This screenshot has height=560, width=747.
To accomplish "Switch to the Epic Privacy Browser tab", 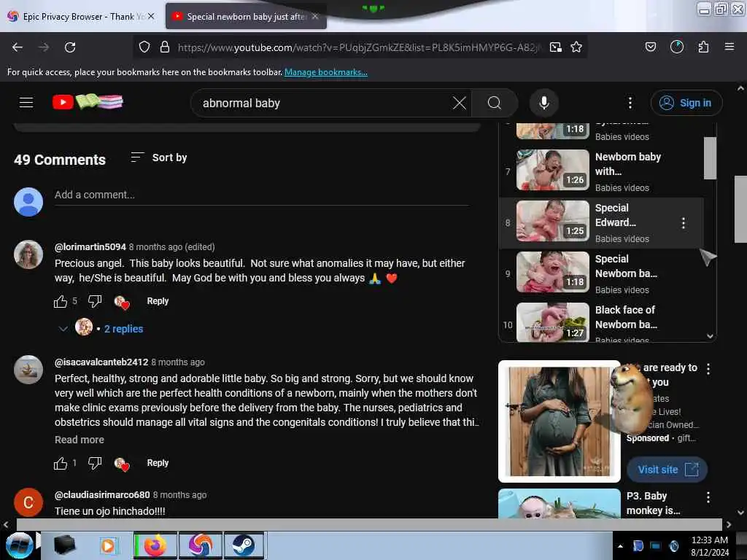I will pos(81,17).
